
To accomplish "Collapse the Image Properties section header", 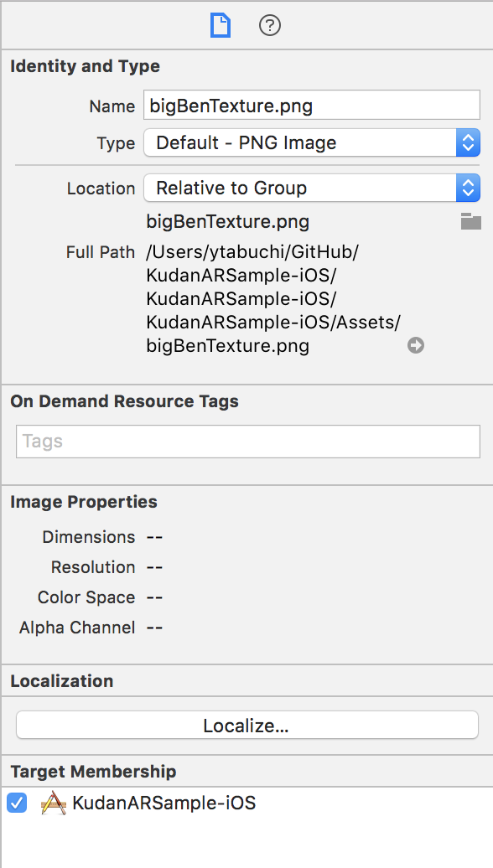I will click(x=84, y=502).
